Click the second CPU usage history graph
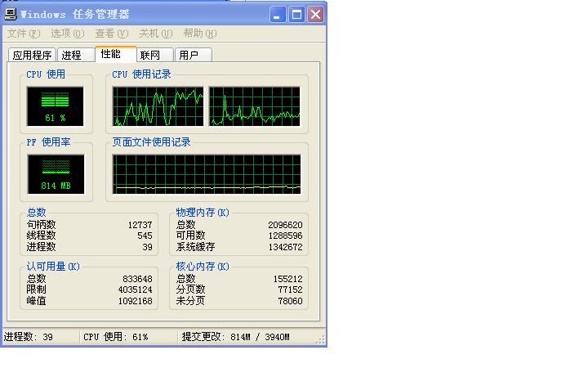Viewport: 588px width, 368px height. tap(254, 106)
